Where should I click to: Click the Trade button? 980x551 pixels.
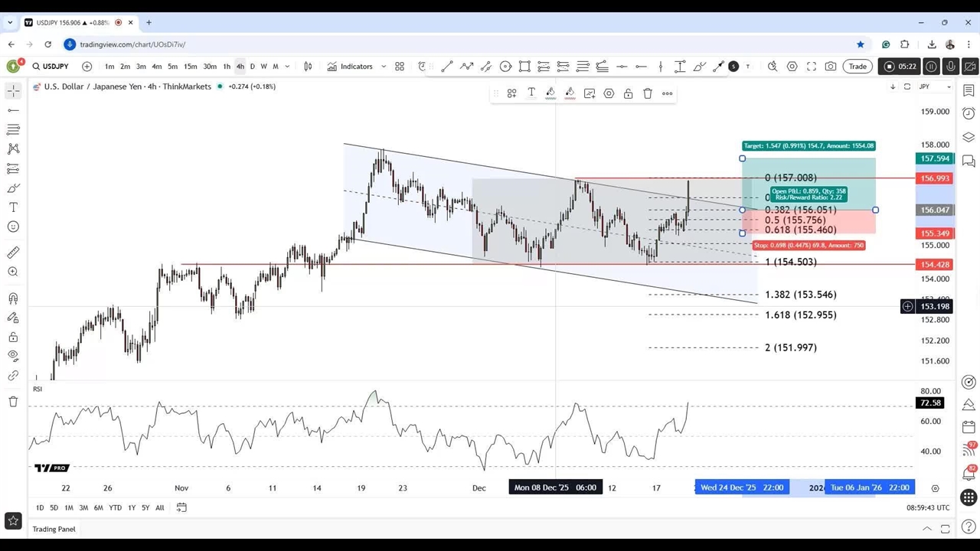tap(857, 67)
